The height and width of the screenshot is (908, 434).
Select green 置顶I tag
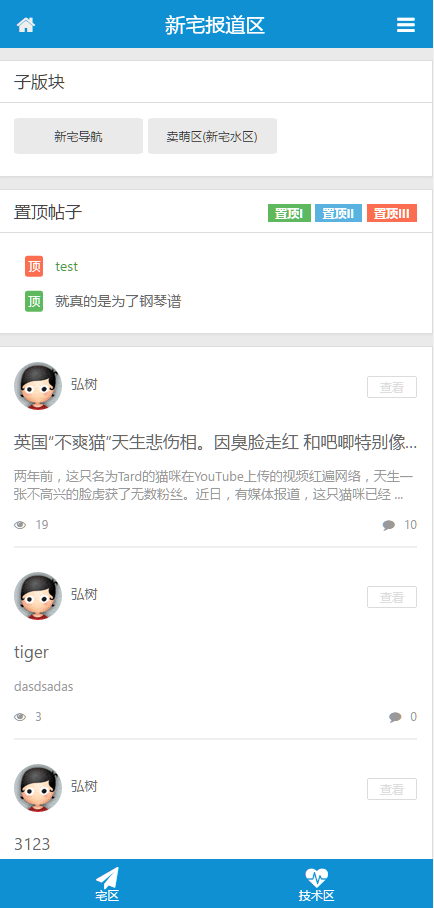[290, 213]
